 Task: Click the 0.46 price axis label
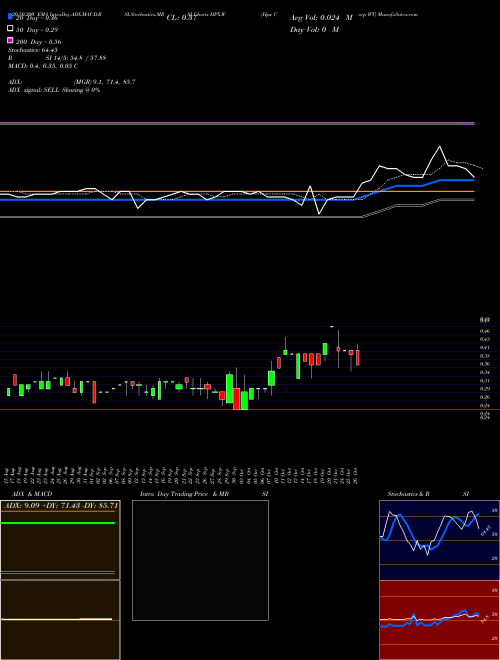click(x=484, y=331)
